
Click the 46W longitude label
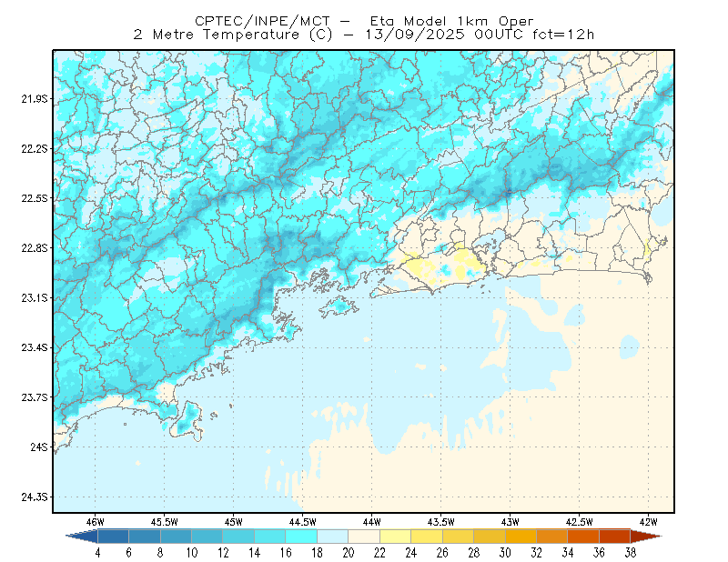pyautogui.click(x=96, y=522)
